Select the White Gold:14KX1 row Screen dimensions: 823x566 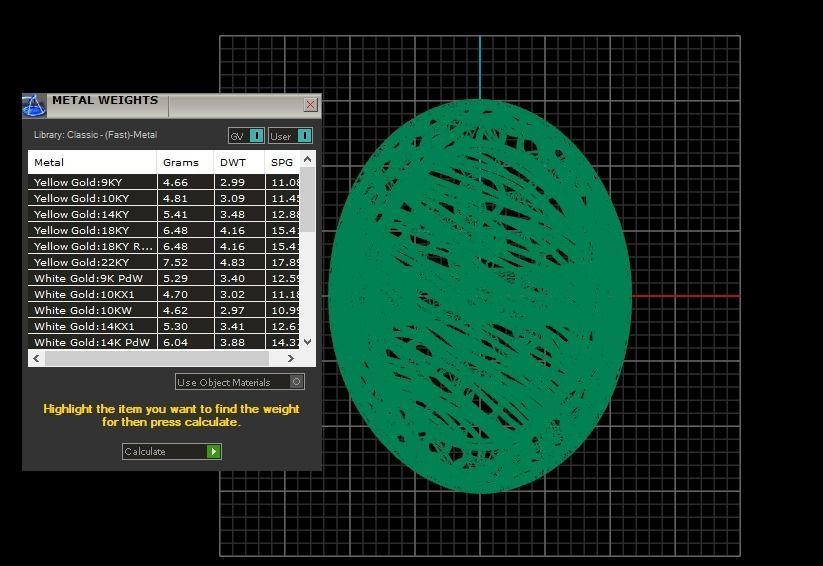pos(164,326)
